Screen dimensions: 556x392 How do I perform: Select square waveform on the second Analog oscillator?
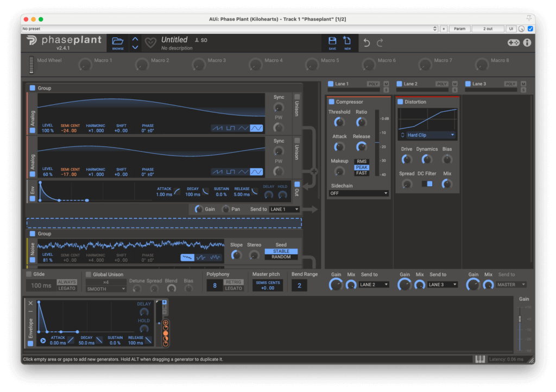click(x=230, y=172)
